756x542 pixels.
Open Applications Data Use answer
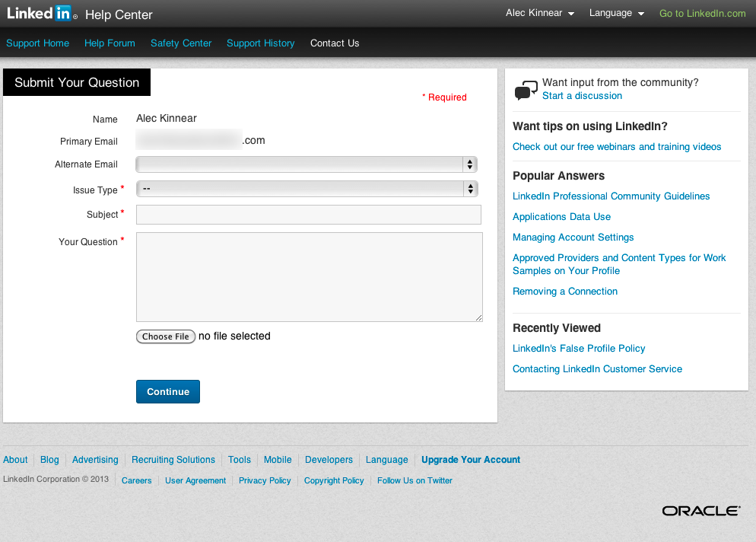(561, 217)
